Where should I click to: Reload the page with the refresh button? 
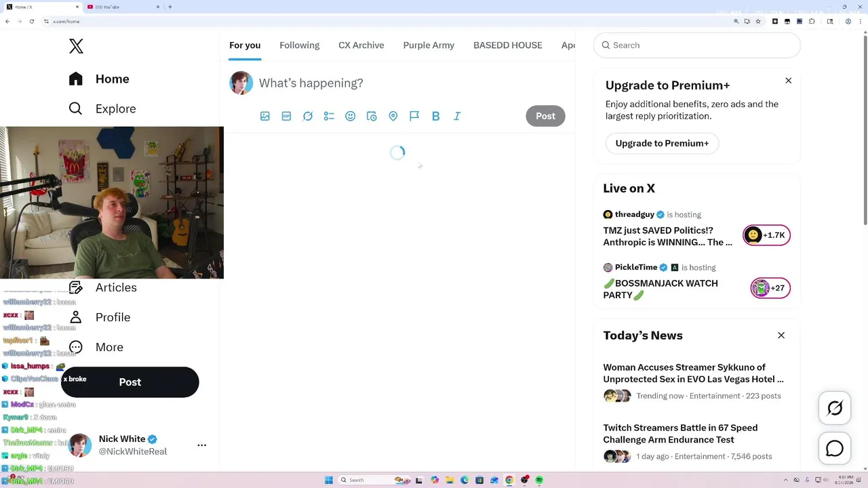31,21
